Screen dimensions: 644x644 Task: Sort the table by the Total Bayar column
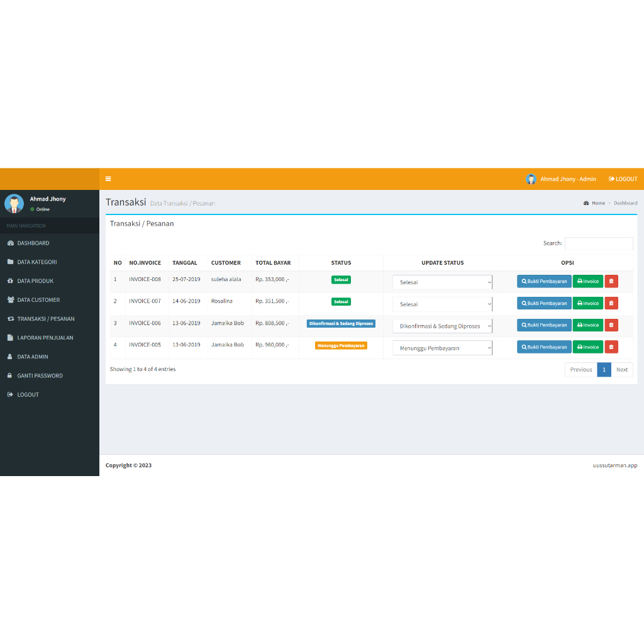[273, 263]
